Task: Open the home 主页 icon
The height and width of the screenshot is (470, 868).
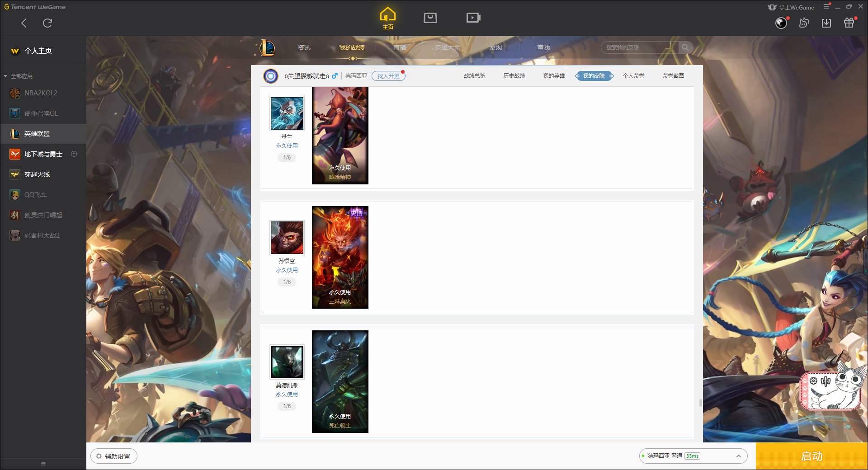Action: tap(388, 19)
